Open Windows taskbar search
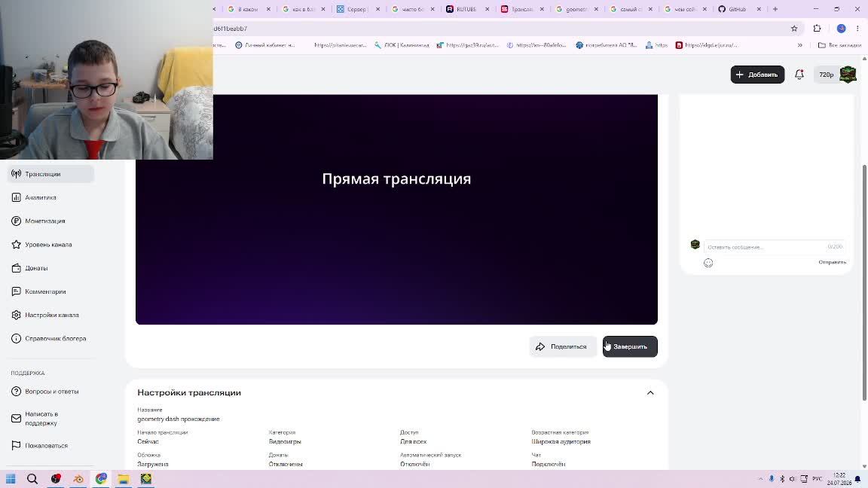Screen dimensions: 868x488 coord(32,479)
